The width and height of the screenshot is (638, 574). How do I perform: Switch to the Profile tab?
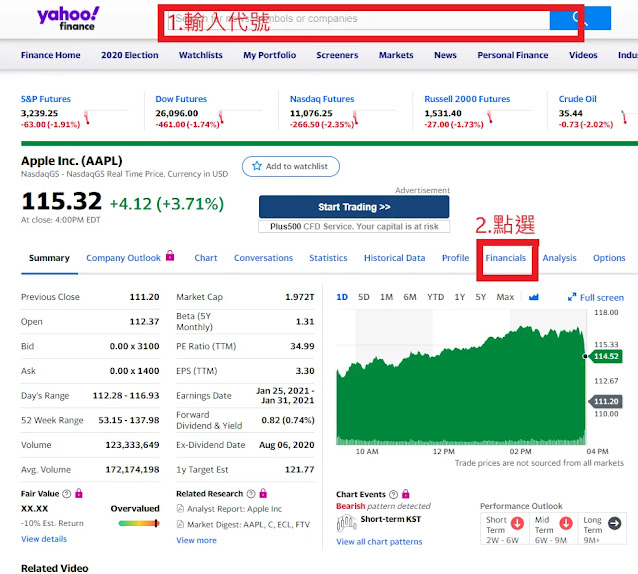(x=455, y=258)
